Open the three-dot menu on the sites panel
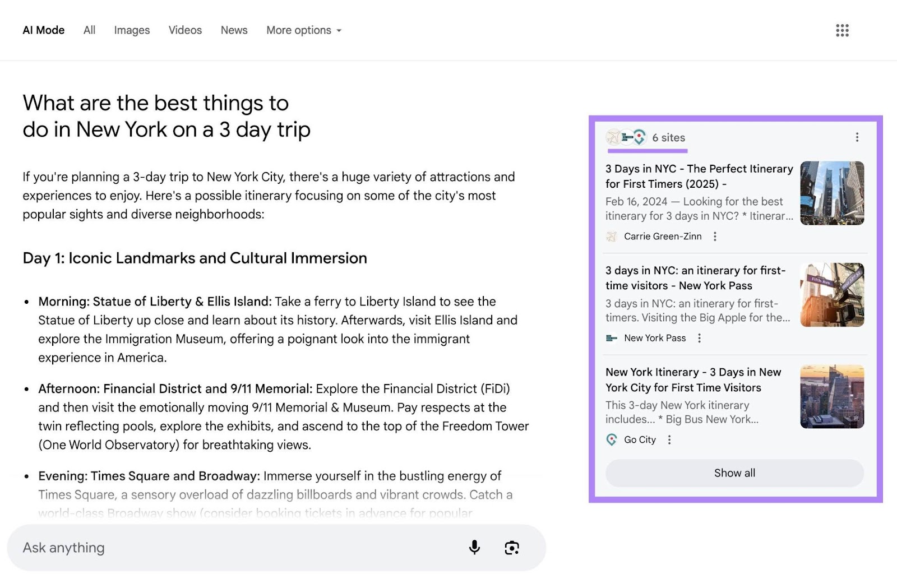Screen dimensions: 897x588 (x=856, y=136)
